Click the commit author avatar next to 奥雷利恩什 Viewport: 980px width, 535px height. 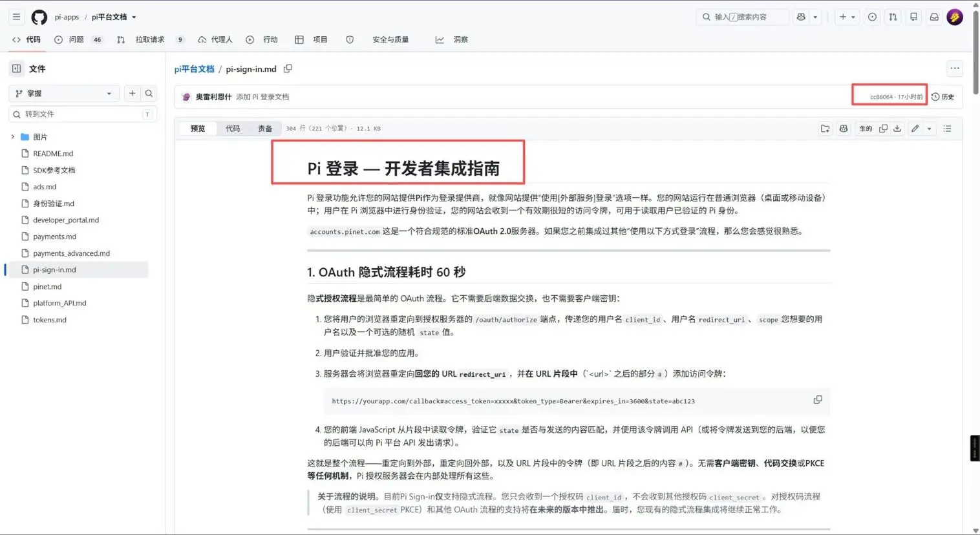(x=187, y=97)
